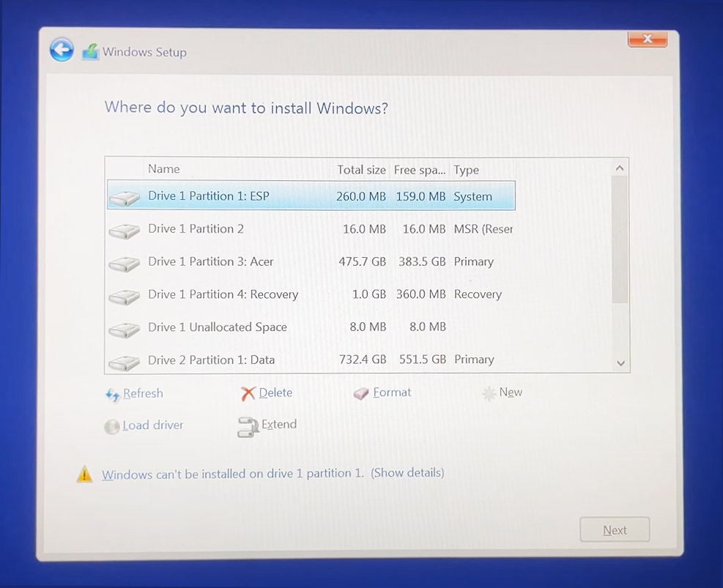Click the drive icon for Drive 2 Partition 1: Data
Image resolution: width=723 pixels, height=588 pixels.
point(125,362)
